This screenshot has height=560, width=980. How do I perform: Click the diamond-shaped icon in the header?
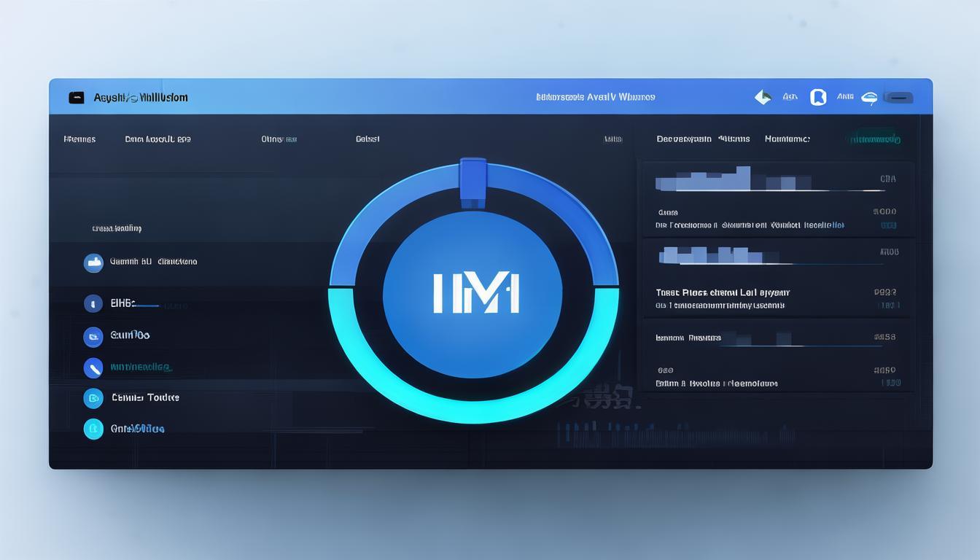coord(763,97)
